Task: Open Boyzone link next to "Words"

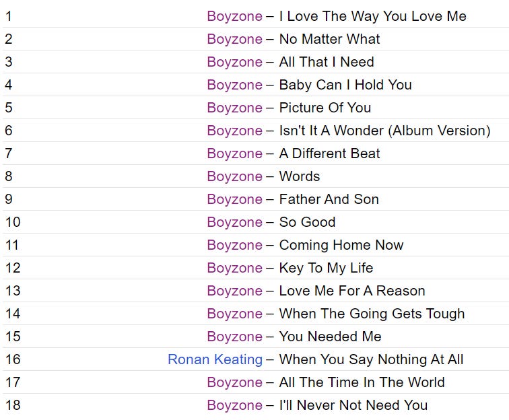Action: click(x=234, y=176)
